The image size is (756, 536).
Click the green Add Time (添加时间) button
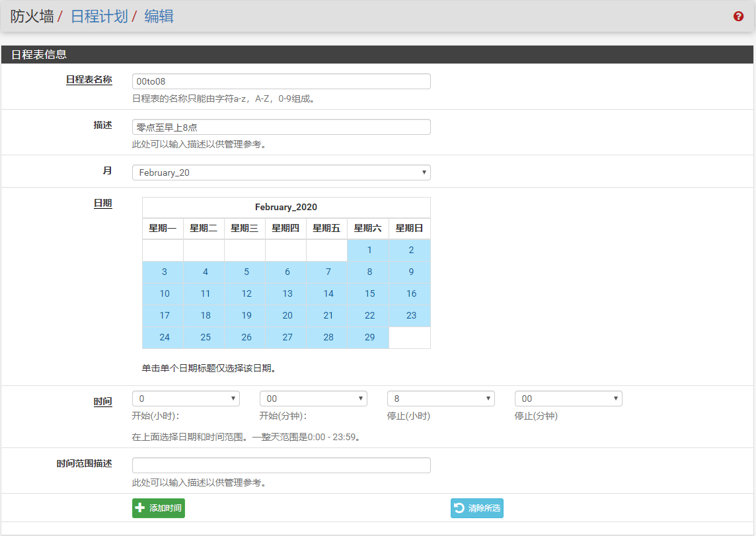[x=159, y=508]
